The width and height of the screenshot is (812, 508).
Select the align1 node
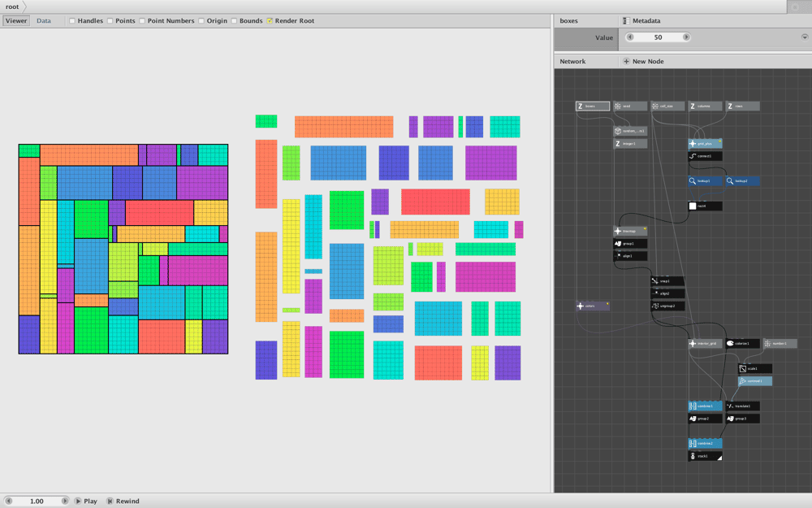pyautogui.click(x=630, y=256)
